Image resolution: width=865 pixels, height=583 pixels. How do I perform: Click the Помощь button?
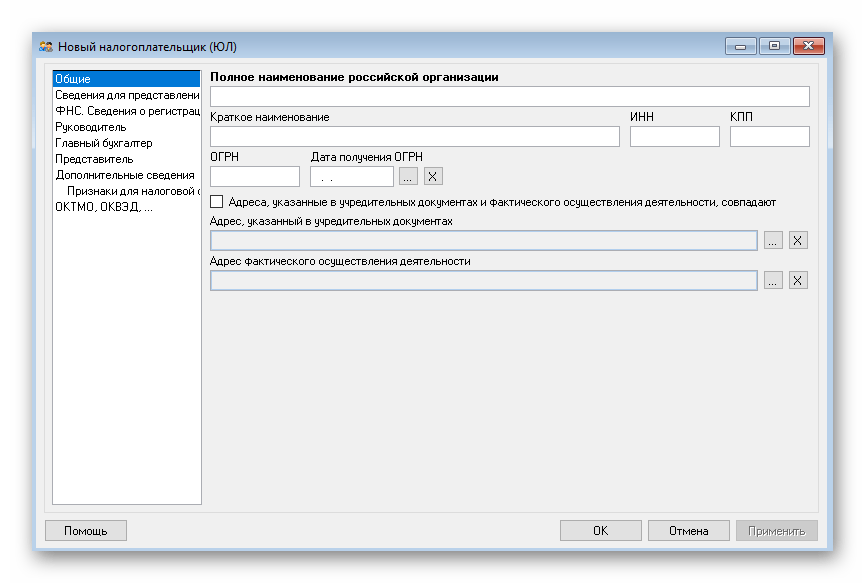click(86, 531)
